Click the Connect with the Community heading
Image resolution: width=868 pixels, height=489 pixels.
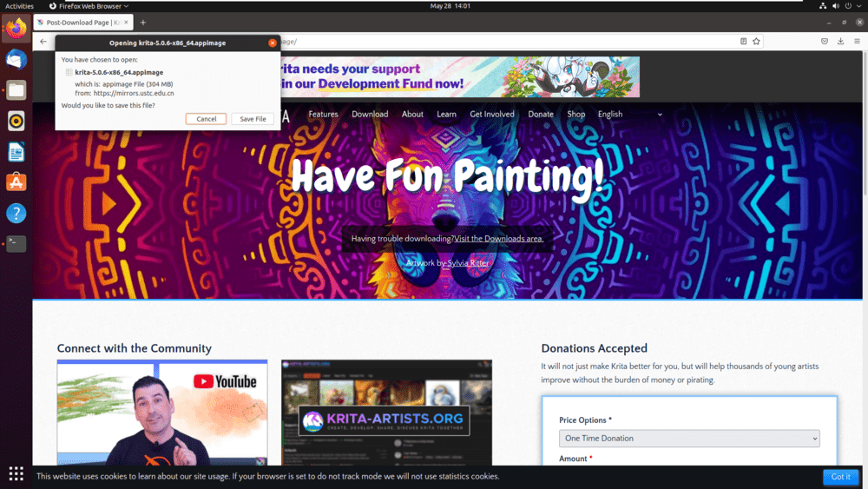134,348
